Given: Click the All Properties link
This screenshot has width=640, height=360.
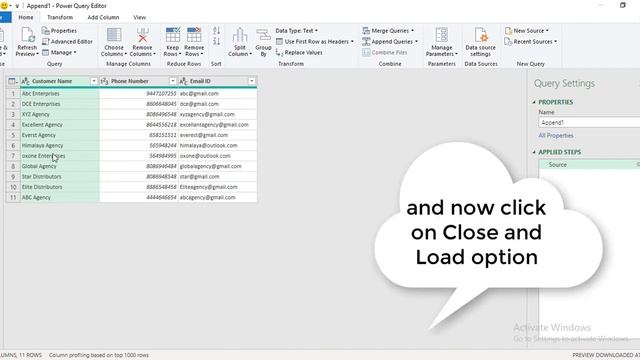Looking at the screenshot, I should [556, 136].
